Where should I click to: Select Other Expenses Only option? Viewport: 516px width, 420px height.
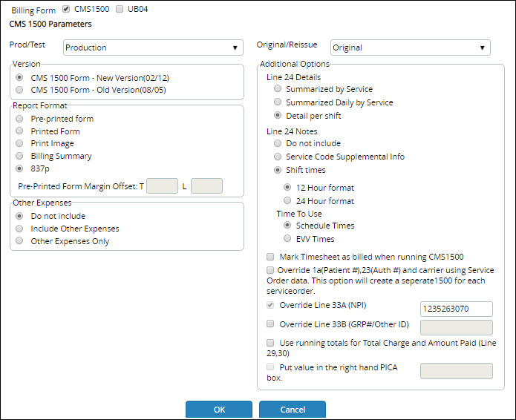[19, 240]
